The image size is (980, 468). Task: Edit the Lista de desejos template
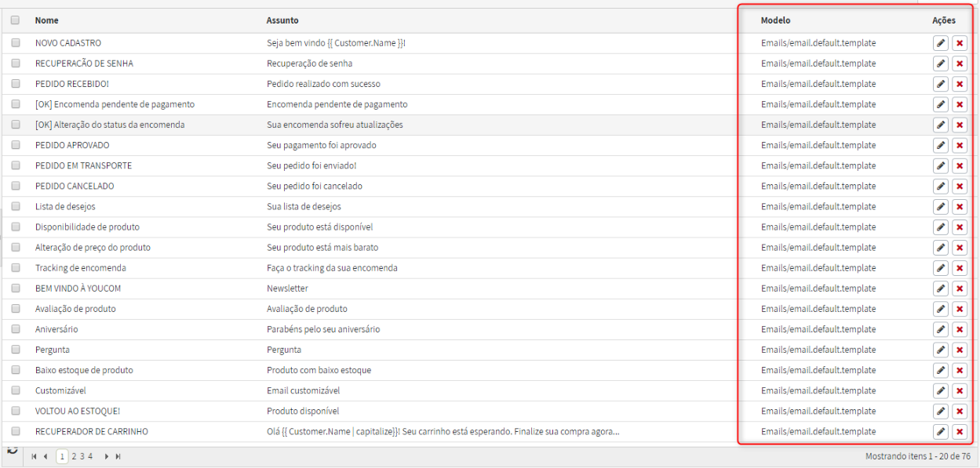tap(940, 207)
